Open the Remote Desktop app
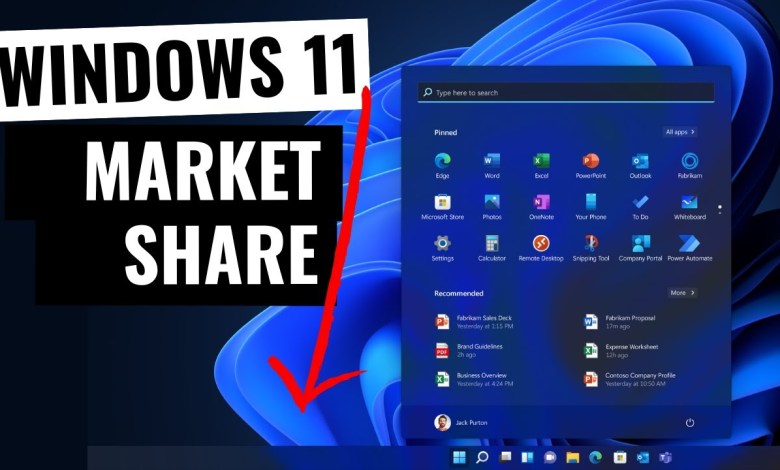780x470 pixels. 541,248
